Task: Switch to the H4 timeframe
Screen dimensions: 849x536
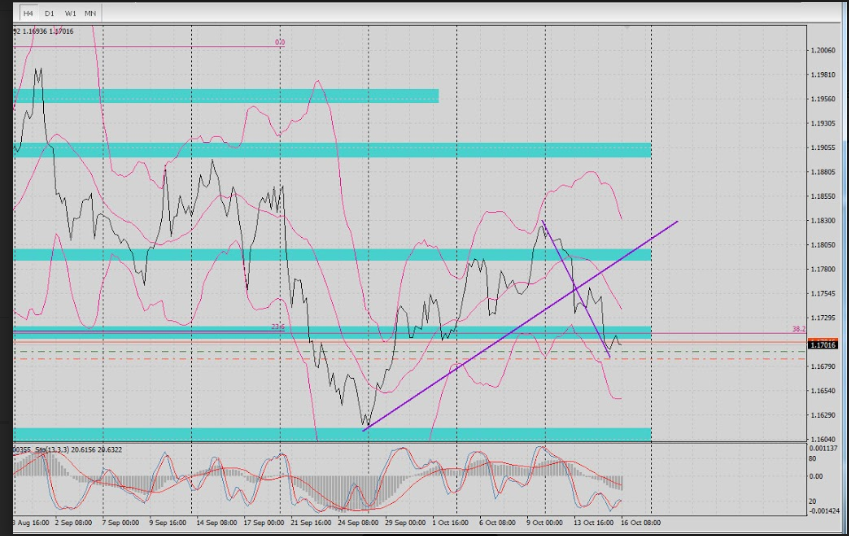Action: click(28, 13)
